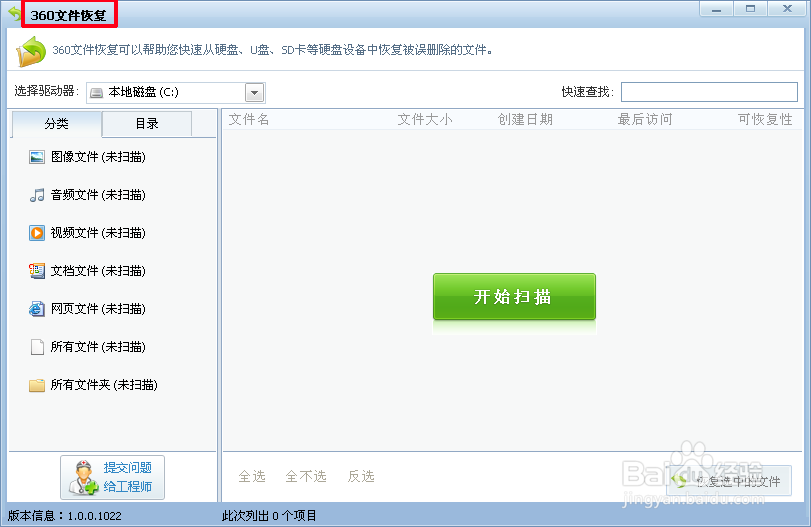The height and width of the screenshot is (527, 811).
Task: Click 恢复选中的文件 button
Action: coord(729,481)
